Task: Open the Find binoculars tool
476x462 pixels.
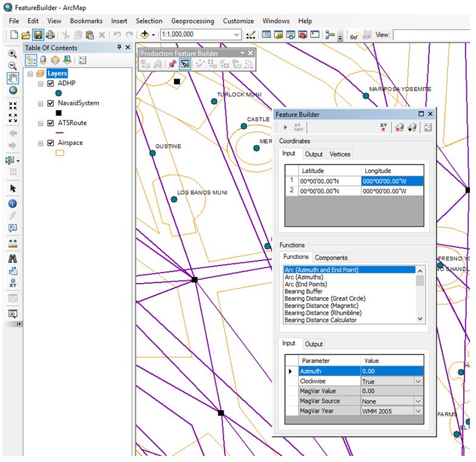Action: pos(12,258)
